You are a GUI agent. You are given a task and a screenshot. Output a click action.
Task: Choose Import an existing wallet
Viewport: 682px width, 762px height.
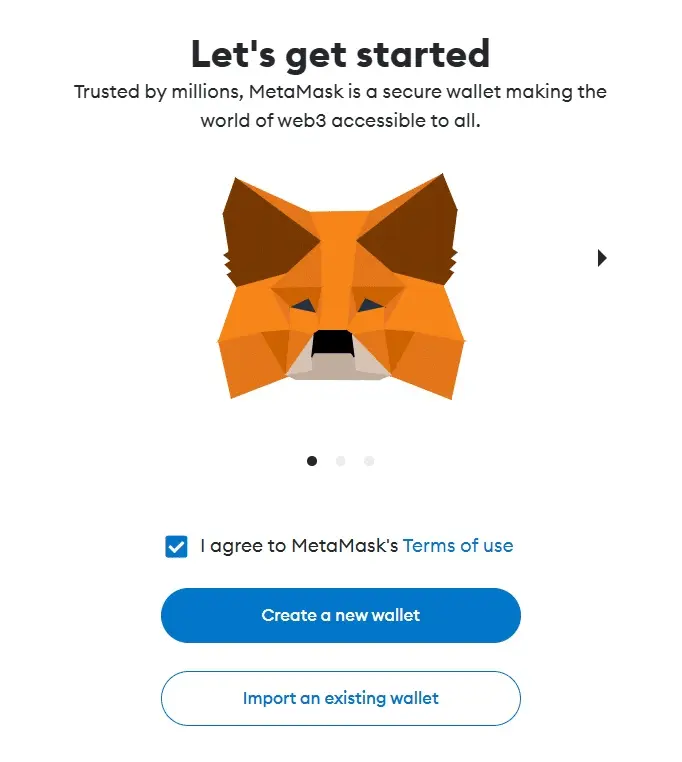[341, 698]
